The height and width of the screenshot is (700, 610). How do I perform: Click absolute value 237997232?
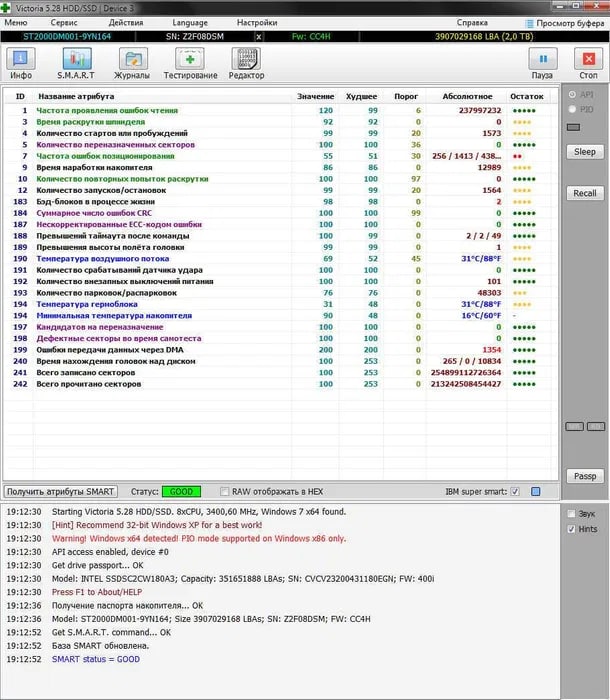pyautogui.click(x=480, y=111)
